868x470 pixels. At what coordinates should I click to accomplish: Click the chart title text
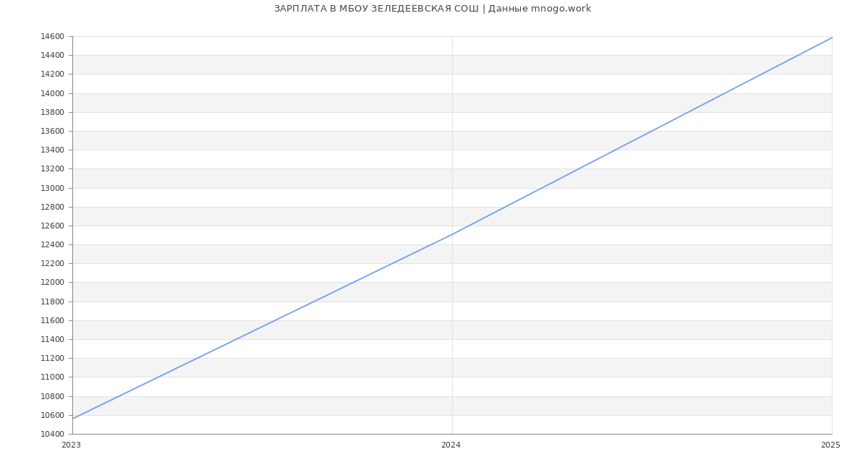tap(433, 9)
